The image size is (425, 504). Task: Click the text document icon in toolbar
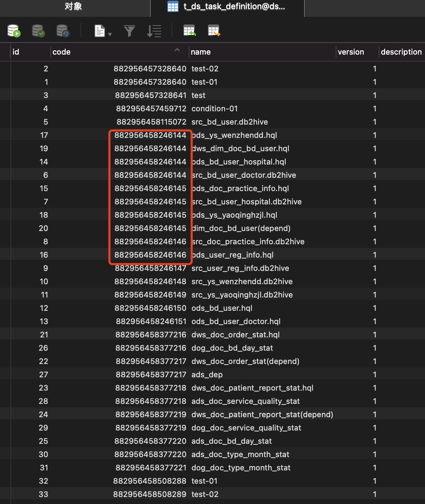coord(100,31)
